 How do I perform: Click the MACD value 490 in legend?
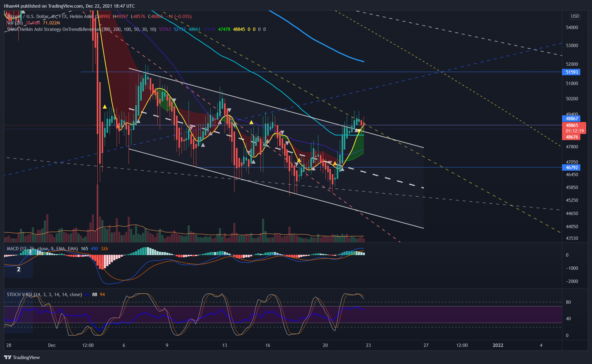pyautogui.click(x=94, y=249)
